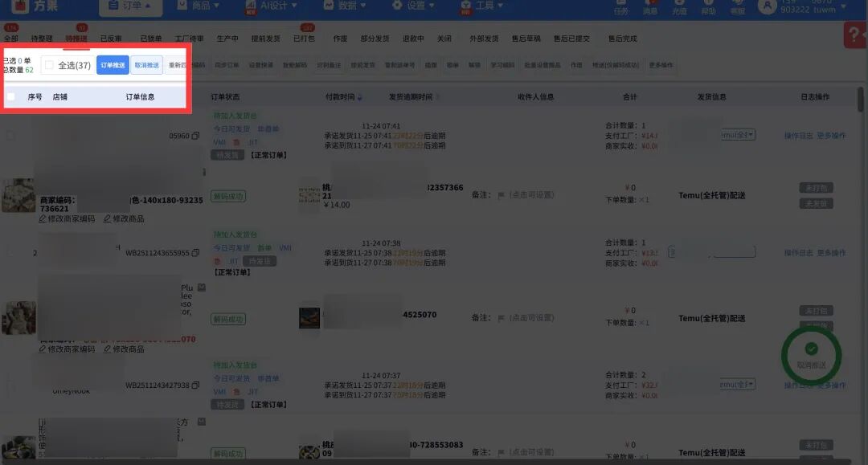Viewport: 868px width, 465px height.
Task: Switch to 关闭 tab
Action: coord(444,39)
